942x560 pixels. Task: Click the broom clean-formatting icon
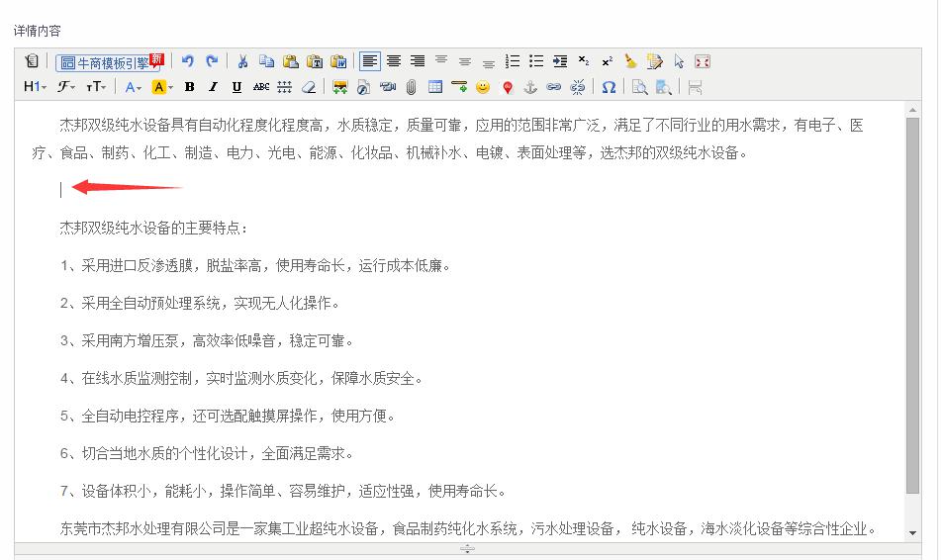point(631,61)
